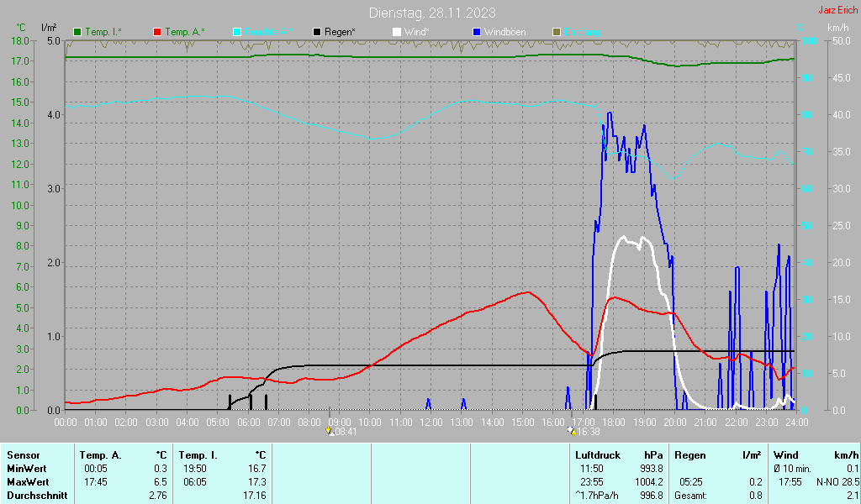Select the 'Wind*' legend label

(417, 32)
